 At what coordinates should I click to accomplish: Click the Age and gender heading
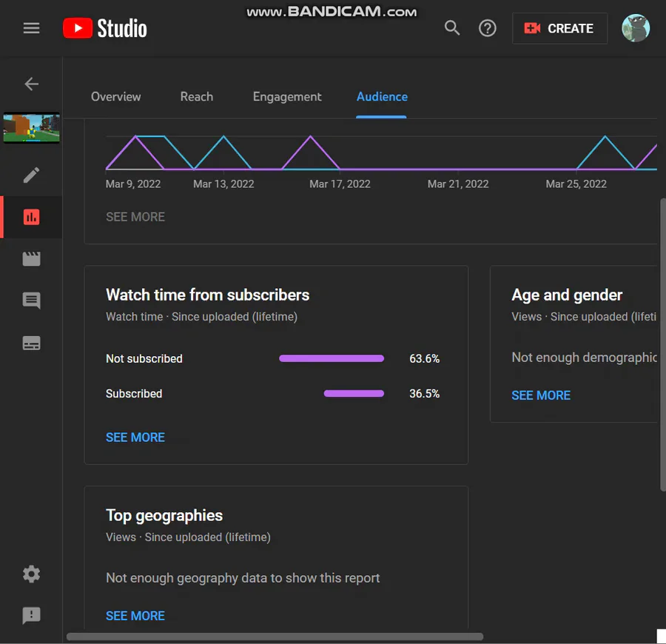[567, 295]
